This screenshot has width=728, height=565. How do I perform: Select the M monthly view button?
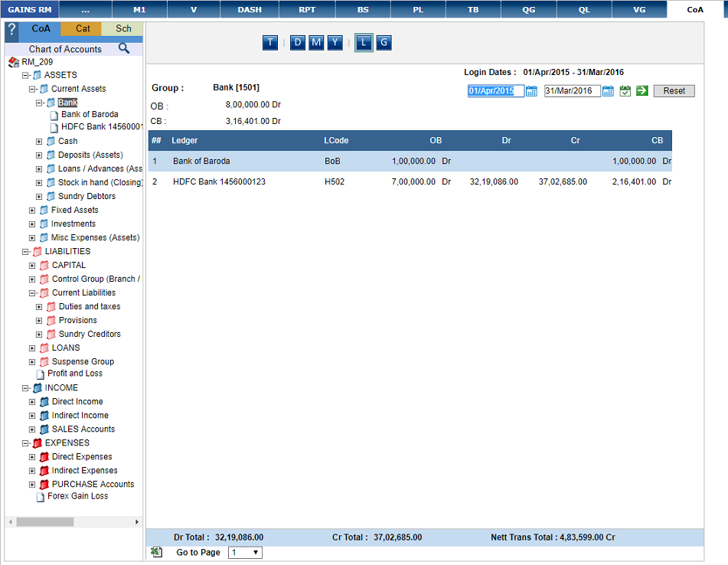point(316,43)
